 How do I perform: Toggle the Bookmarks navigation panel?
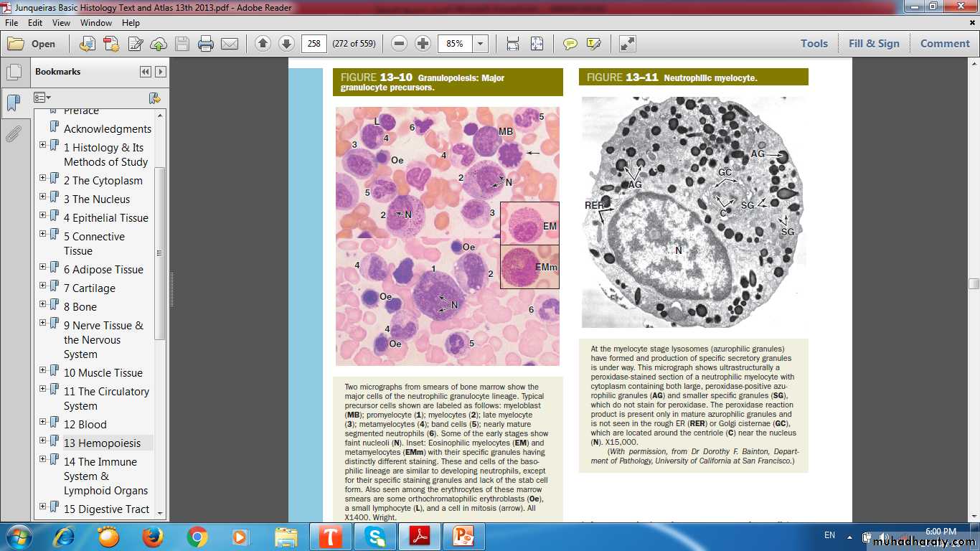pos(13,103)
